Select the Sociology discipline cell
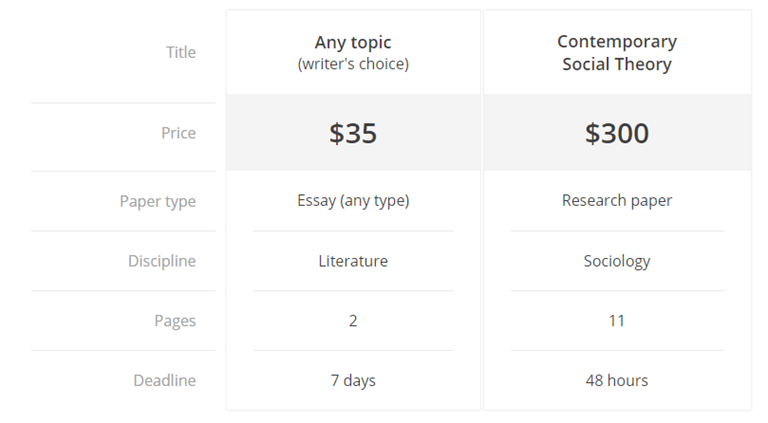The height and width of the screenshot is (423, 768). (x=617, y=261)
